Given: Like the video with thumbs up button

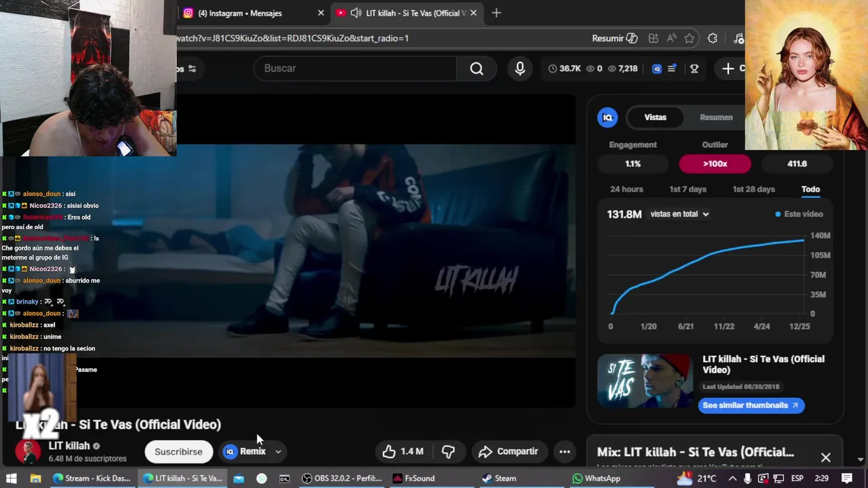Looking at the screenshot, I should [403, 451].
